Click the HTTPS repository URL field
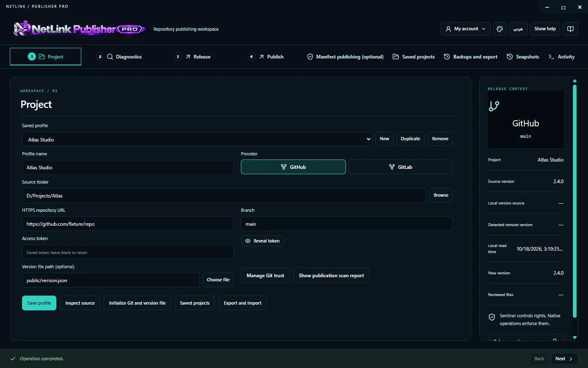 (128, 224)
